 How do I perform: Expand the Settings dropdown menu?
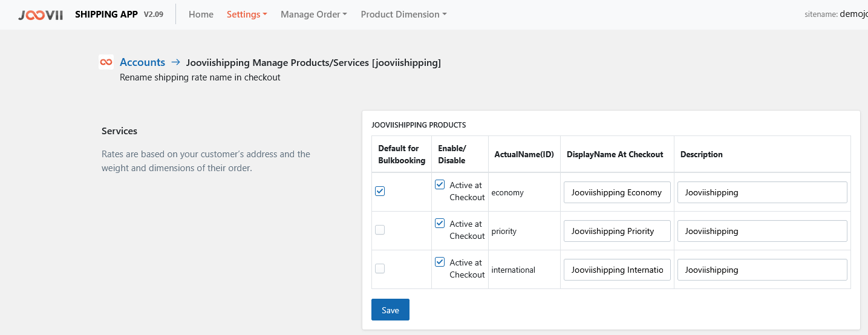[x=247, y=15]
